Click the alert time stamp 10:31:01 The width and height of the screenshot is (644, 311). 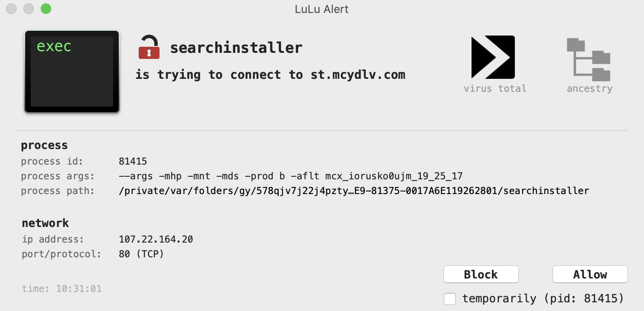62,288
